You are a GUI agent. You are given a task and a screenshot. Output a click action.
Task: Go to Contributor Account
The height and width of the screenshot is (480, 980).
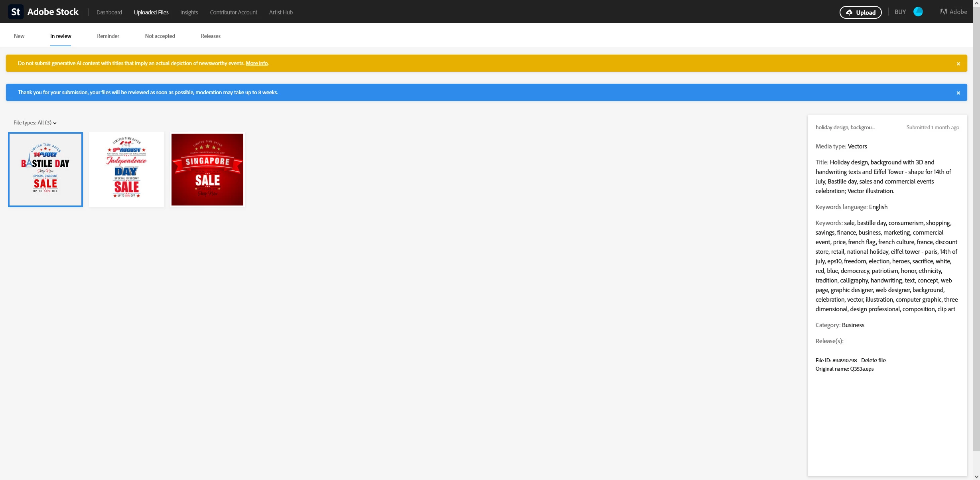coord(233,12)
